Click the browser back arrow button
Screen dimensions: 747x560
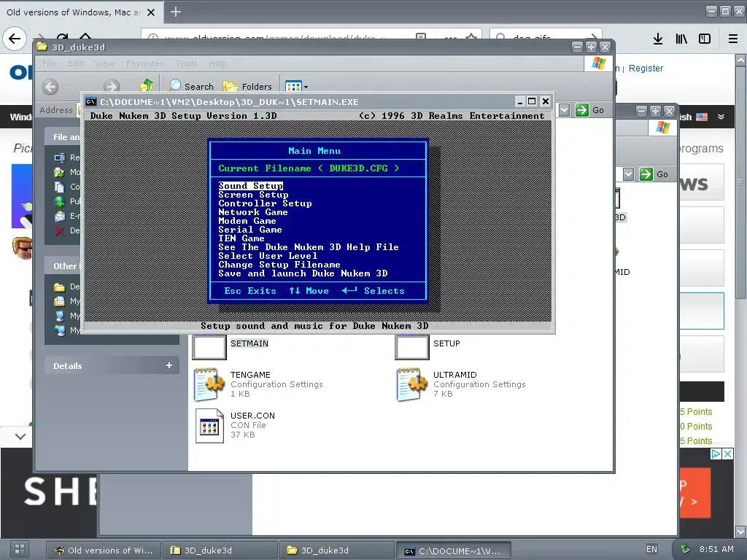[x=15, y=39]
